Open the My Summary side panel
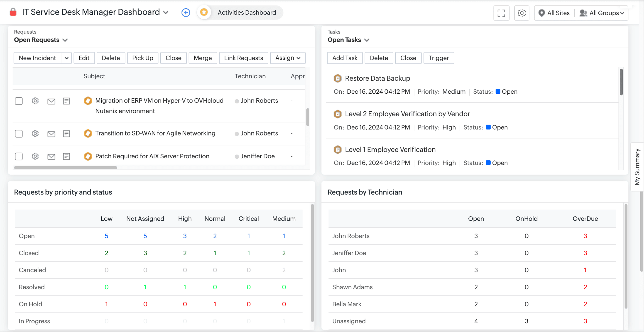This screenshot has height=332, width=644. 638,167
